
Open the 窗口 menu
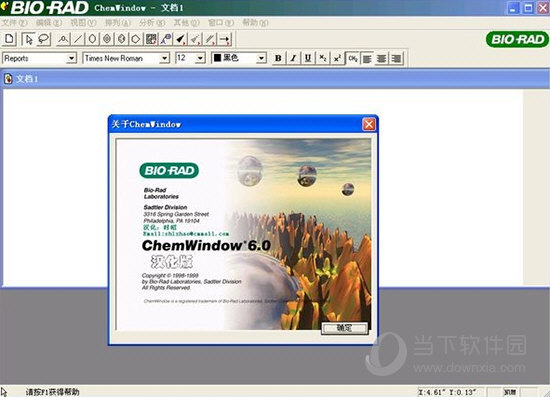[221, 23]
